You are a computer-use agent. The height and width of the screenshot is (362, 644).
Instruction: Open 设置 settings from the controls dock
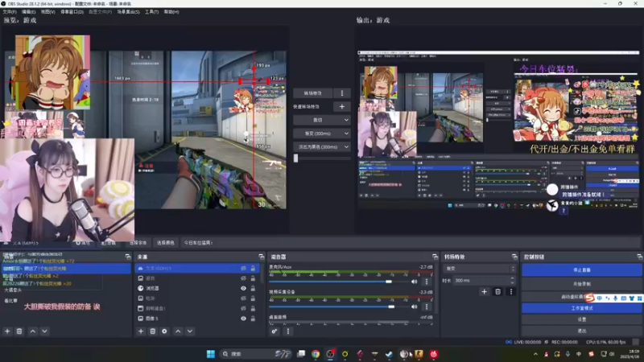point(581,319)
